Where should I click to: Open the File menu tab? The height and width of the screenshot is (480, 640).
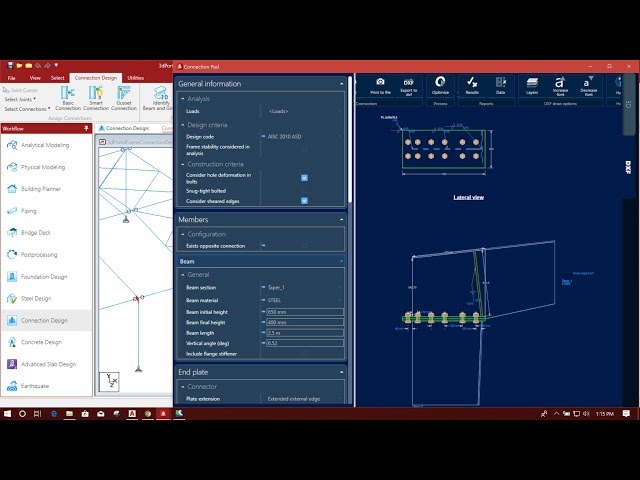12,78
